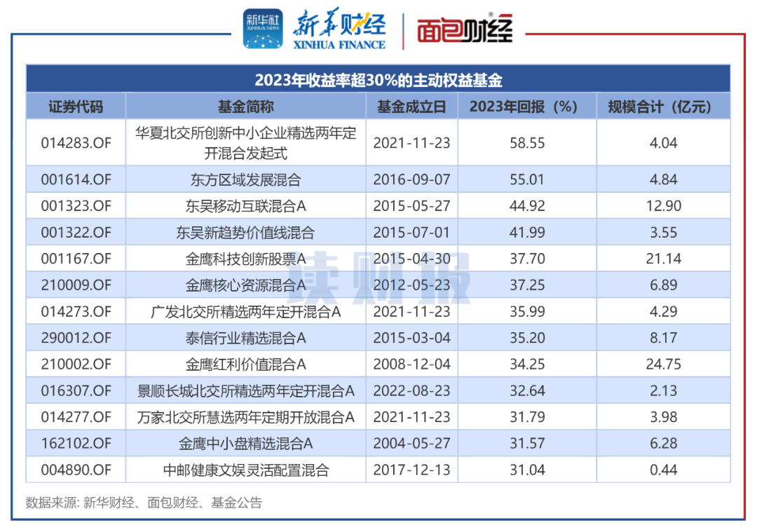Click the 2023年回报（%） column header
The height and width of the screenshot is (532, 757).
click(527, 107)
